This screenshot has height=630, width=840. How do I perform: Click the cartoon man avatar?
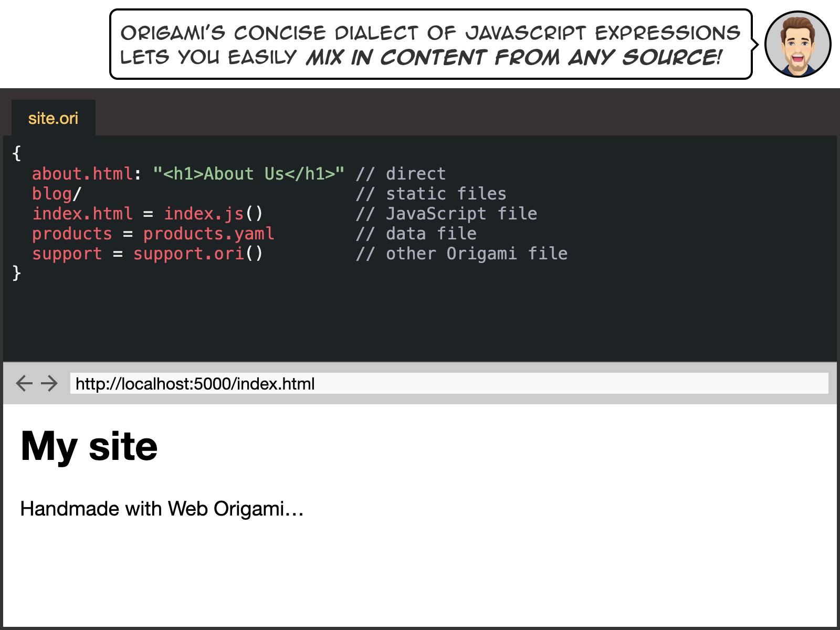coord(797,45)
